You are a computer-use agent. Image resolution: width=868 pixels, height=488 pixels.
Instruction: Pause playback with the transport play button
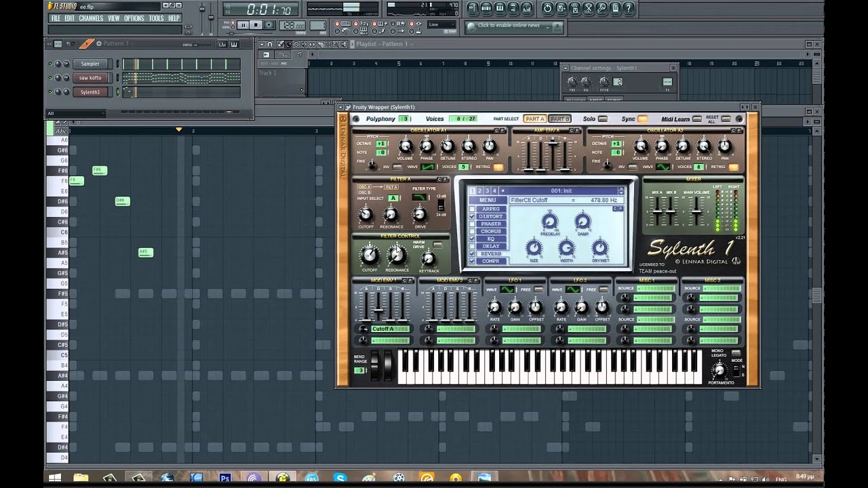coord(243,24)
